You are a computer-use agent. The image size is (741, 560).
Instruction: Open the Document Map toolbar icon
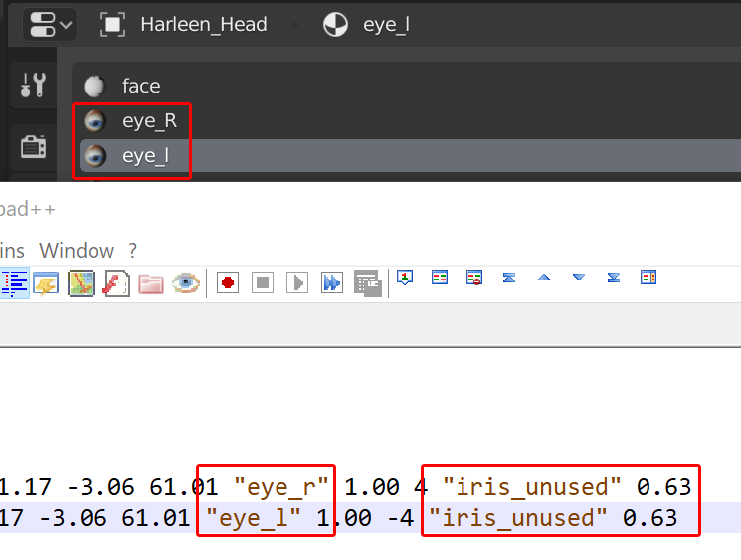click(x=82, y=283)
